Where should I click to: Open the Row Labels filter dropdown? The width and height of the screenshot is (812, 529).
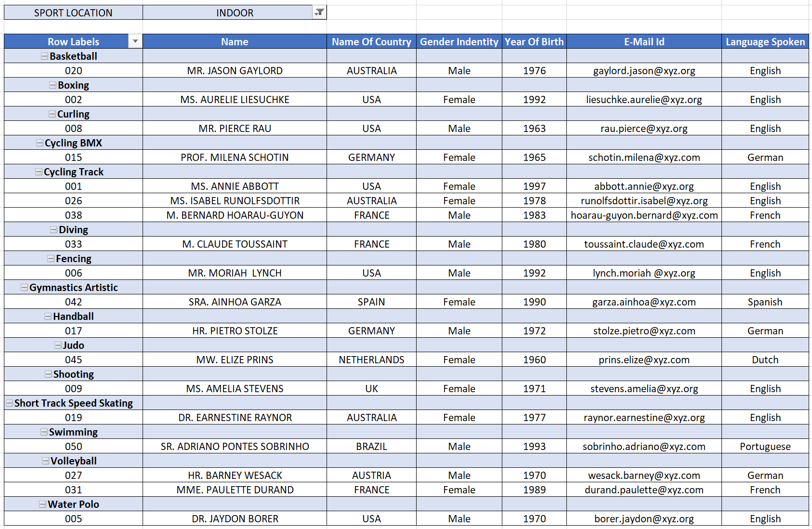pos(135,41)
